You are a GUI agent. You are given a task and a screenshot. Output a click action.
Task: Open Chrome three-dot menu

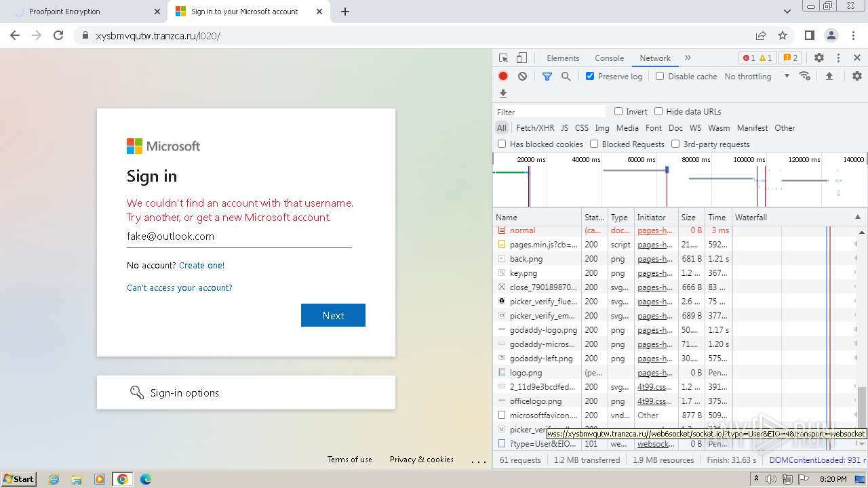coord(853,35)
